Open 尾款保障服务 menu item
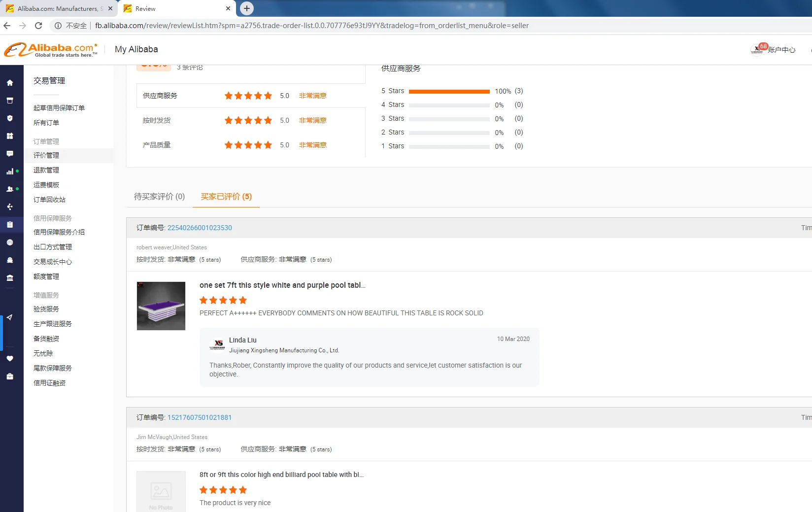Image resolution: width=812 pixels, height=512 pixels. [x=53, y=368]
